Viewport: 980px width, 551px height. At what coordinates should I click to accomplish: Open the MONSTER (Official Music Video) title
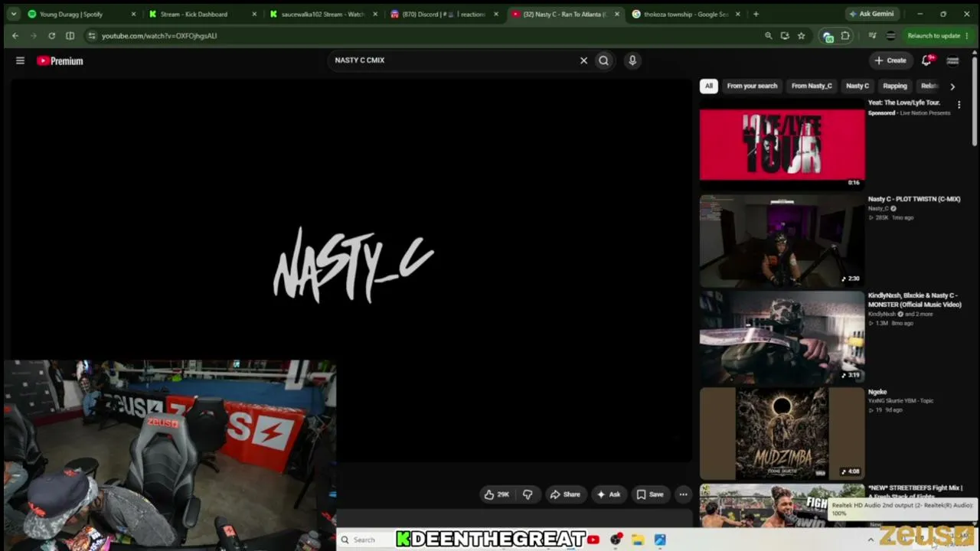pyautogui.click(x=914, y=300)
